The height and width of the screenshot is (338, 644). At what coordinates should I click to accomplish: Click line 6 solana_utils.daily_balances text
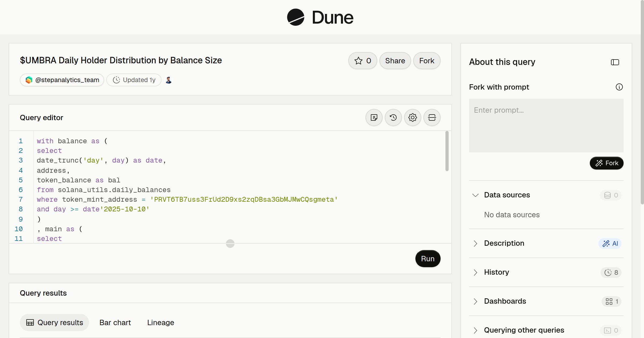pyautogui.click(x=114, y=190)
